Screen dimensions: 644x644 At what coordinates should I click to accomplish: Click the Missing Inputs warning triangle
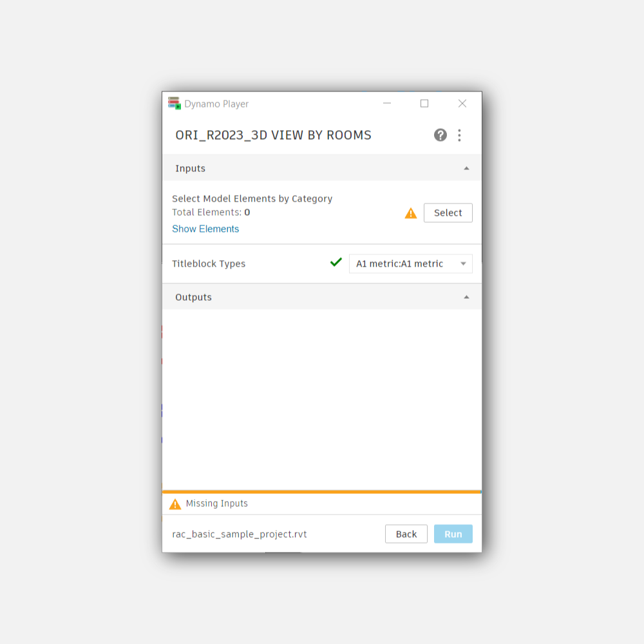175,504
